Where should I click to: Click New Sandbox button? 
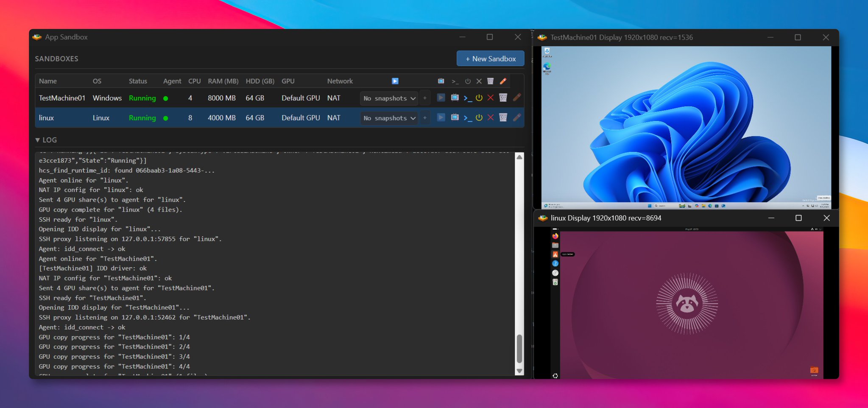coord(490,59)
